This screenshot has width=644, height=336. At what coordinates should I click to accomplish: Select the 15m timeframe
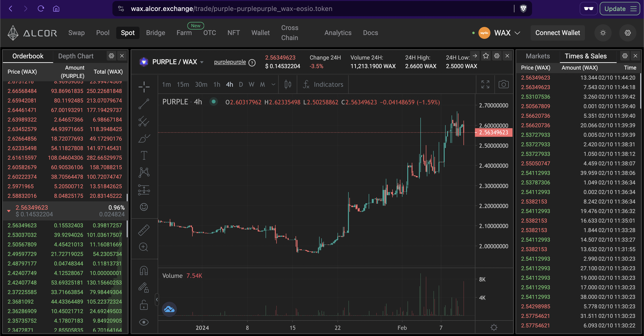[x=183, y=85]
